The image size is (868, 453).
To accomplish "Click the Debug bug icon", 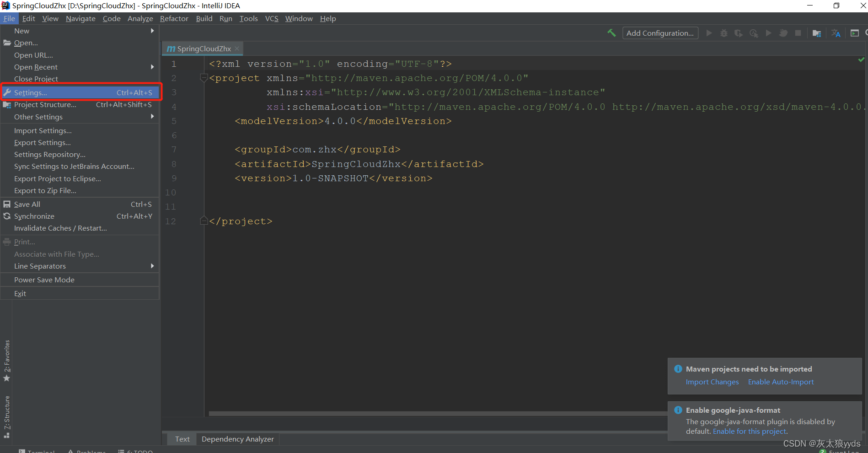I will (724, 33).
